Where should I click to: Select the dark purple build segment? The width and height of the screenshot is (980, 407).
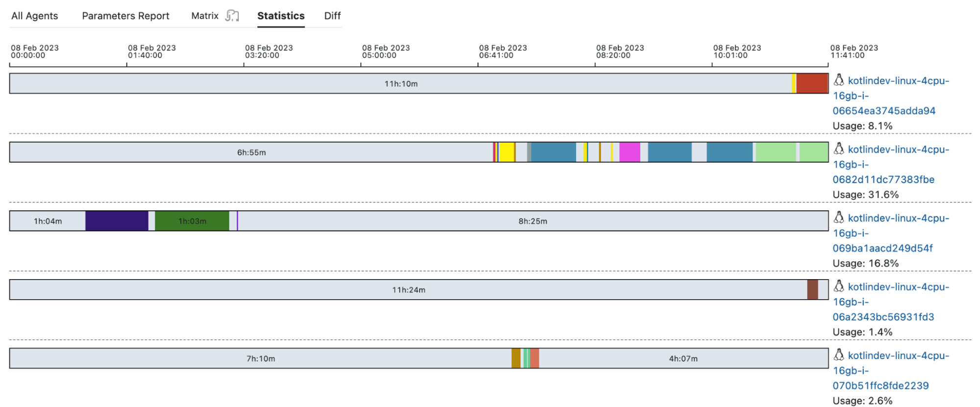click(117, 221)
